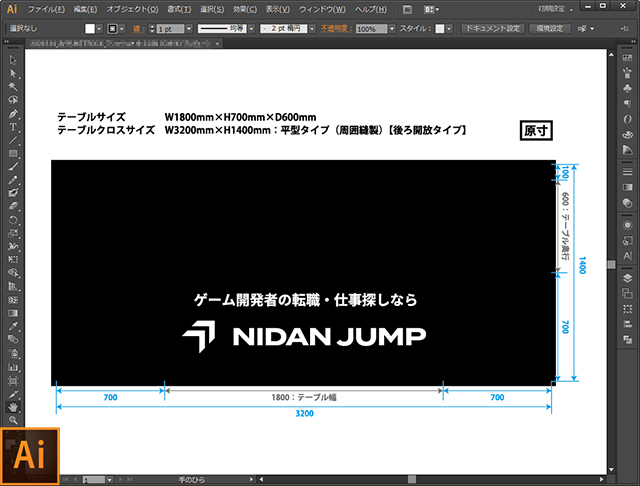
Task: Click the スタイル graphic style swatch
Action: 440,29
